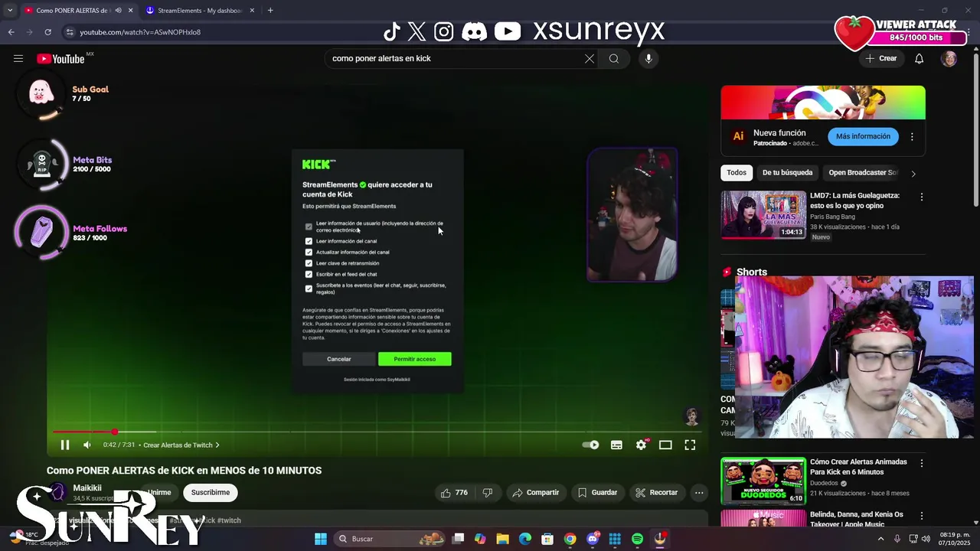This screenshot has height=551, width=980.
Task: Click the browser address bar URL
Action: [x=140, y=32]
